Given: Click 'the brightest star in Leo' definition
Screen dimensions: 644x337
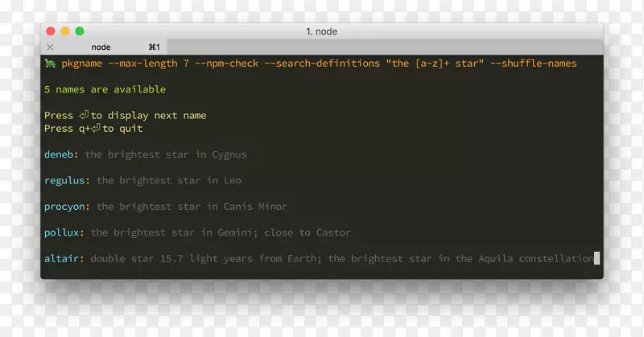Looking at the screenshot, I should click(x=169, y=181).
